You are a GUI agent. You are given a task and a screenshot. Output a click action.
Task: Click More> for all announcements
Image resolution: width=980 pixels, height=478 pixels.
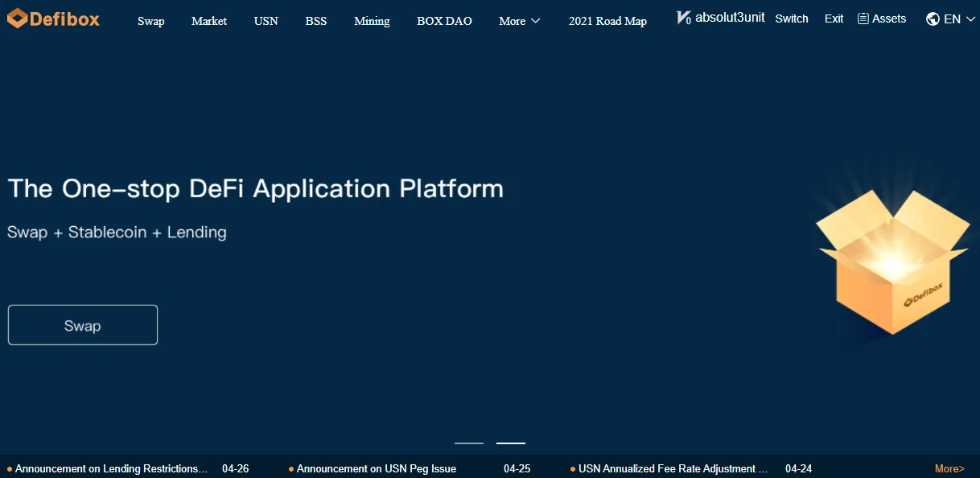949,468
